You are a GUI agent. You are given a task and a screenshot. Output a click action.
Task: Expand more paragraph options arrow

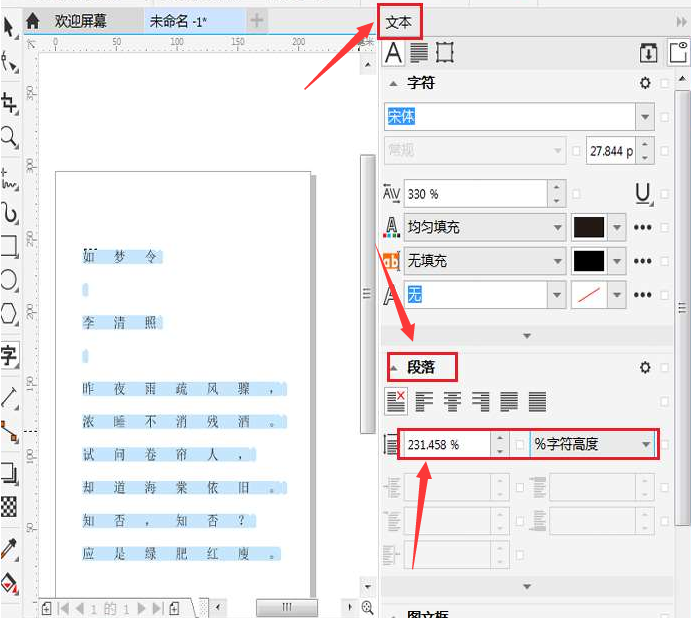pos(527,587)
